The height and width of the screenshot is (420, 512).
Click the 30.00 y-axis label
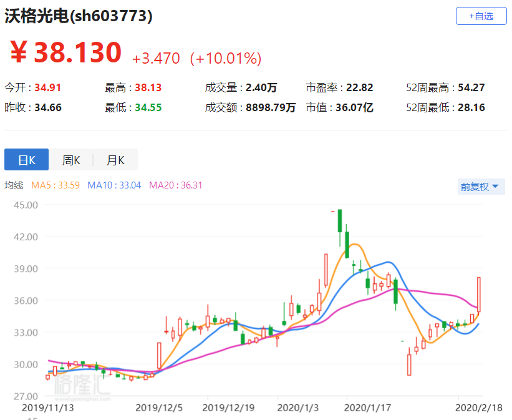point(26,364)
